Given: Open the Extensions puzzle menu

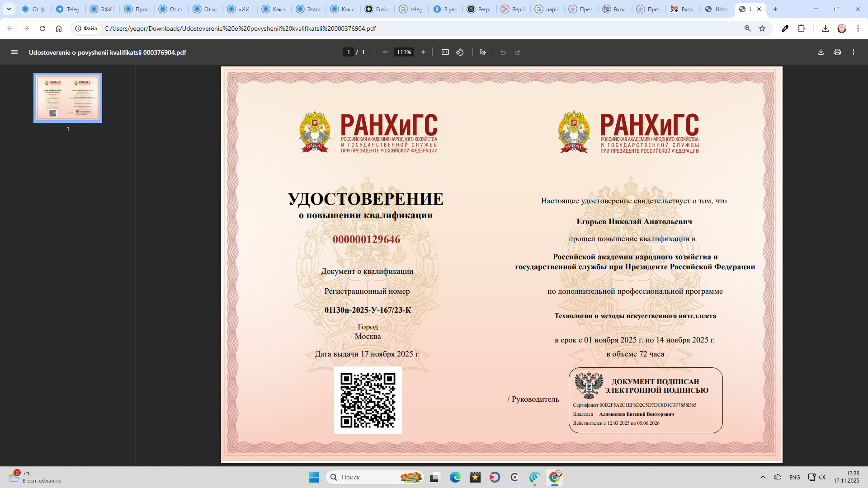Looking at the screenshot, I should point(802,28).
